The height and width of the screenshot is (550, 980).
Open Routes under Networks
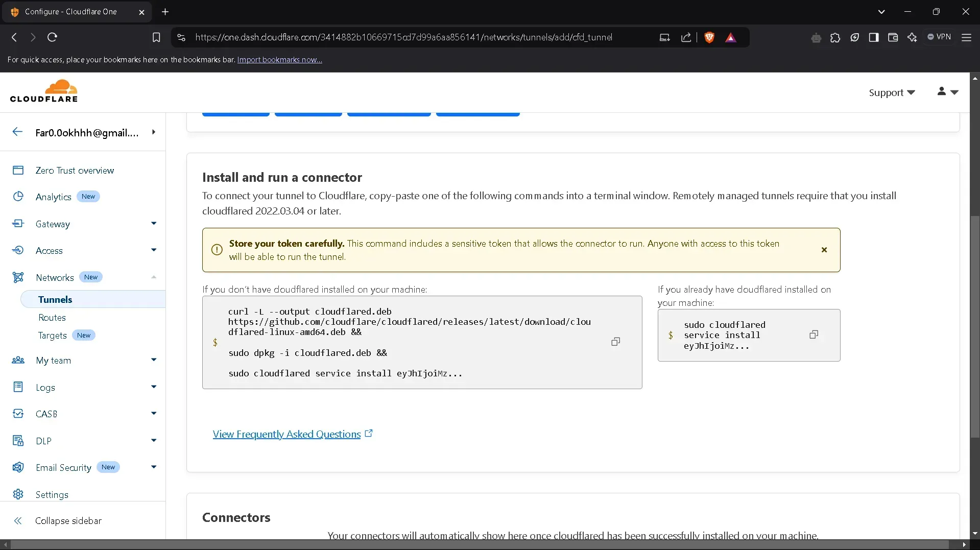52,317
